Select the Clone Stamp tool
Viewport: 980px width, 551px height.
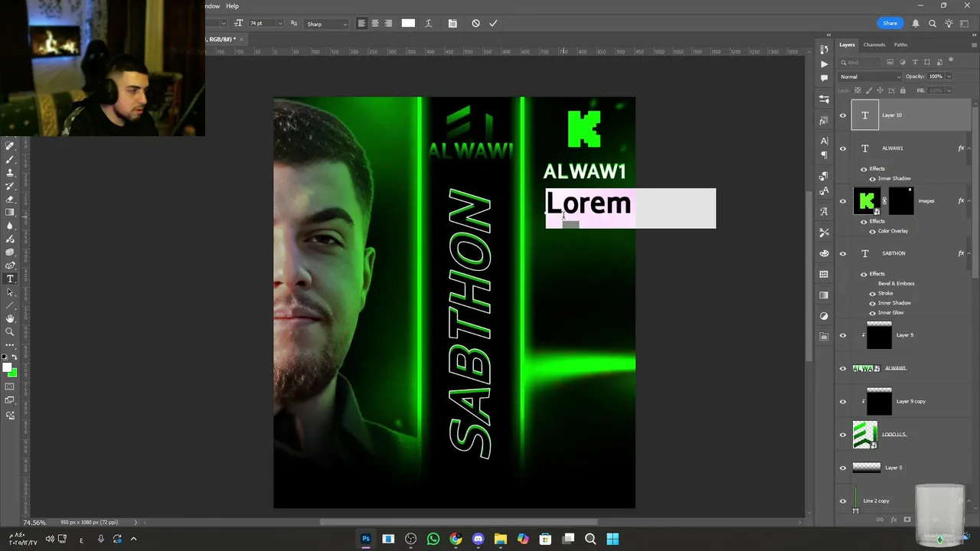[x=10, y=172]
